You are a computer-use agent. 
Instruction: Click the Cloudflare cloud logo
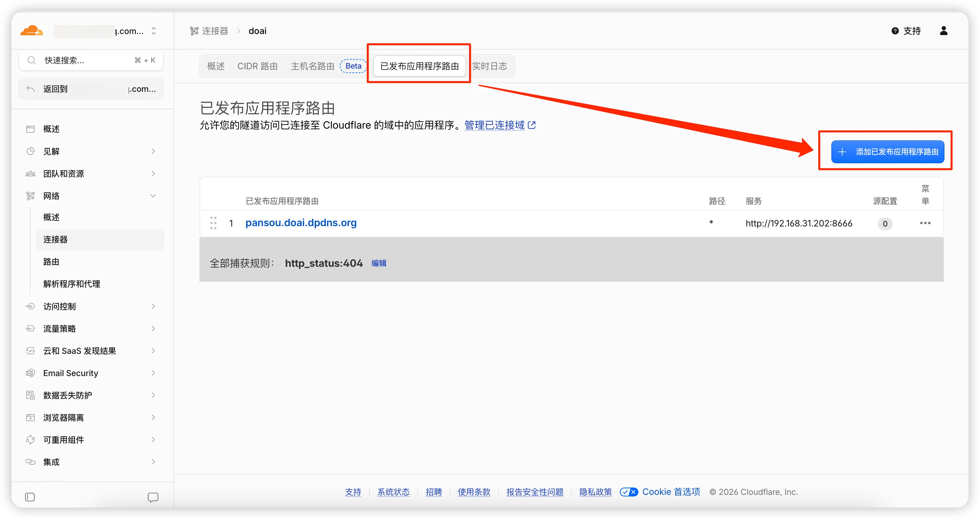(31, 30)
